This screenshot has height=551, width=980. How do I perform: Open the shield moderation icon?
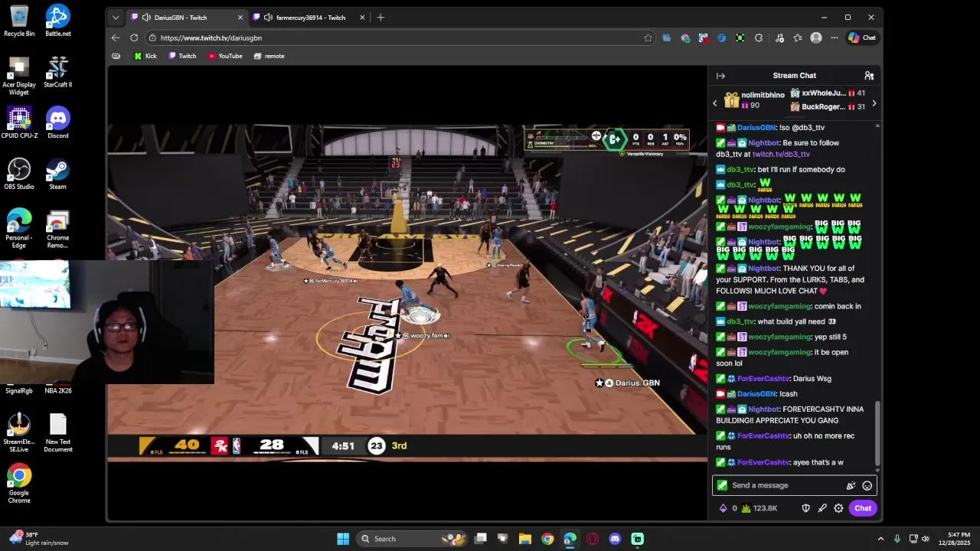tap(805, 508)
